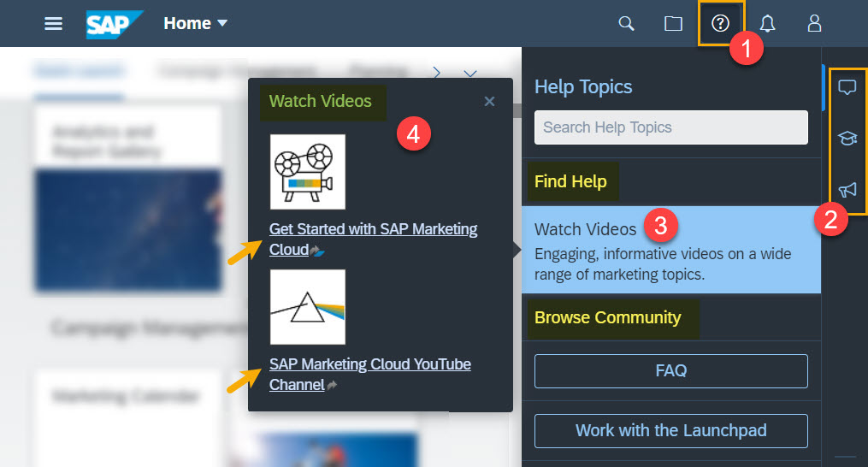Open the hamburger navigation menu
Image resolution: width=868 pixels, height=467 pixels.
[x=53, y=23]
